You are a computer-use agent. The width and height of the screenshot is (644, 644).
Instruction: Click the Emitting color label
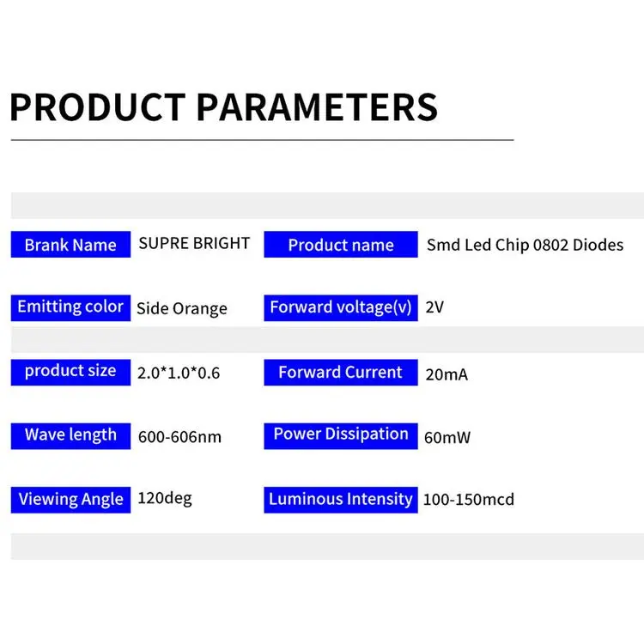(x=70, y=307)
